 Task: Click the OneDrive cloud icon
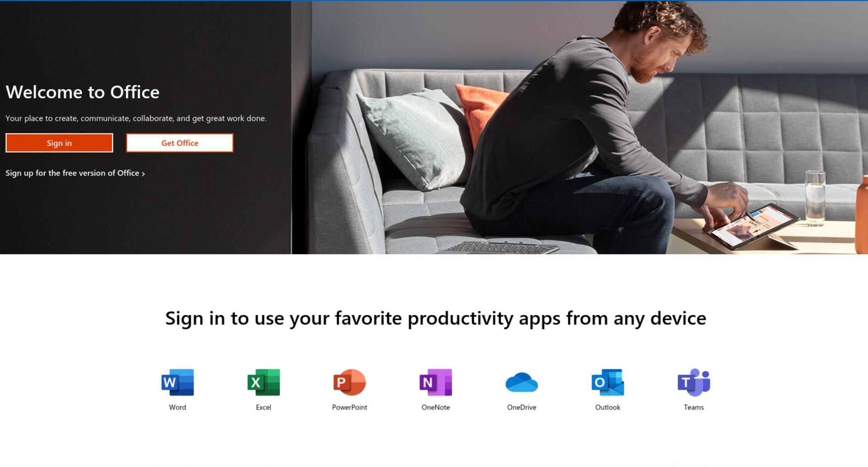pos(522,382)
